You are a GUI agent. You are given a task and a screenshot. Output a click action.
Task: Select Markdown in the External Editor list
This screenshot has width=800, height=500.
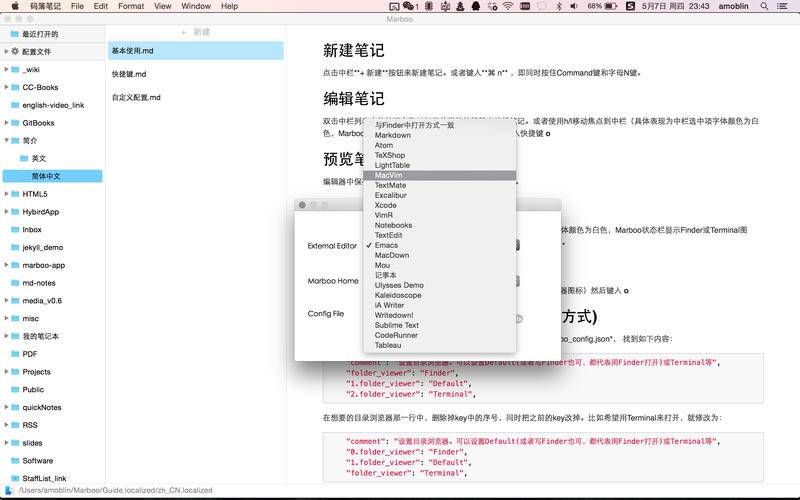(x=439, y=135)
